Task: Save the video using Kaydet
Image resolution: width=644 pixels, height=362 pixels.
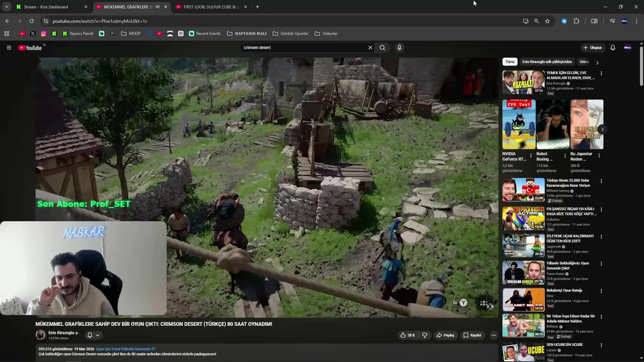Action: (472, 335)
